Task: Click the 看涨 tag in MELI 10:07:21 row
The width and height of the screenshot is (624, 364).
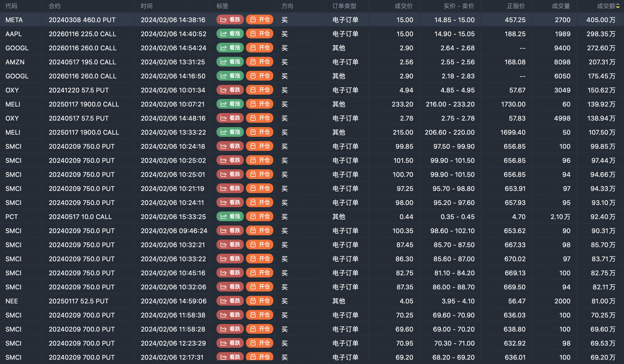Action: coord(230,104)
